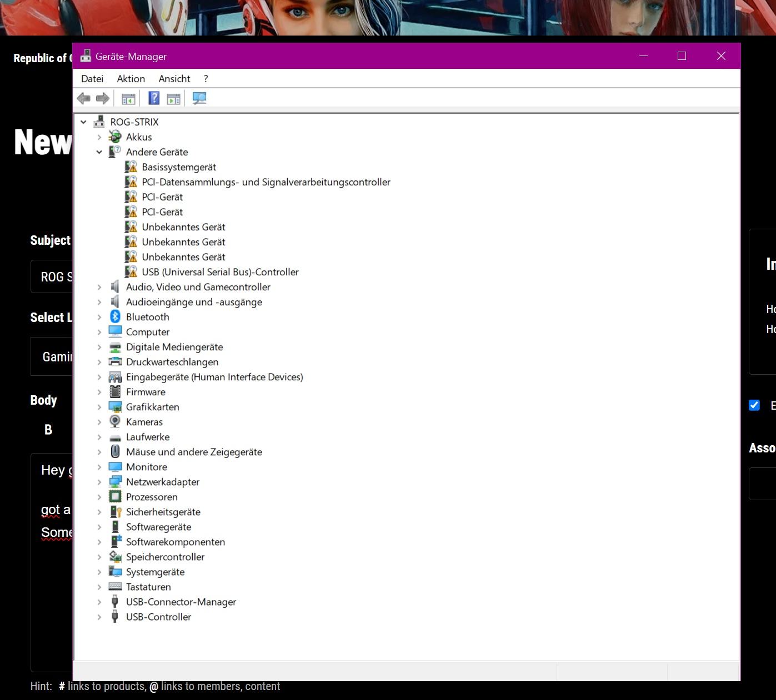776x700 pixels.
Task: Select the Kameras webcam icon
Action: tap(115, 421)
